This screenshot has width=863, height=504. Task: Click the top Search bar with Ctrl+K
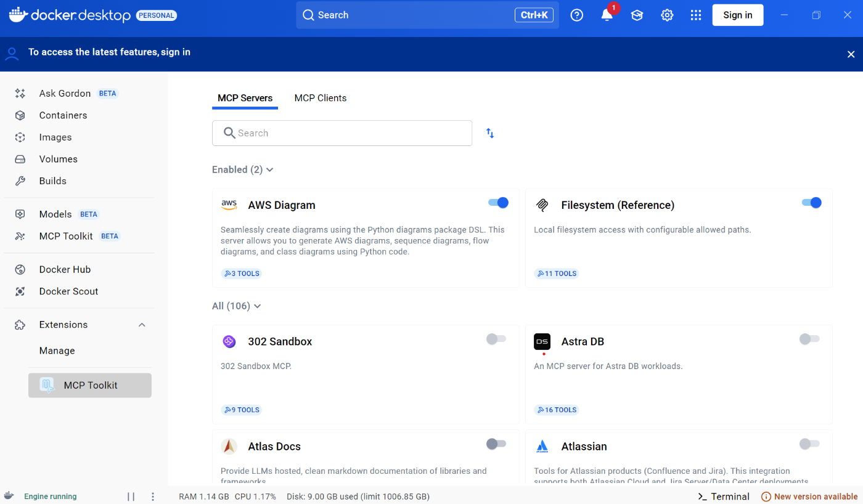[x=427, y=15]
